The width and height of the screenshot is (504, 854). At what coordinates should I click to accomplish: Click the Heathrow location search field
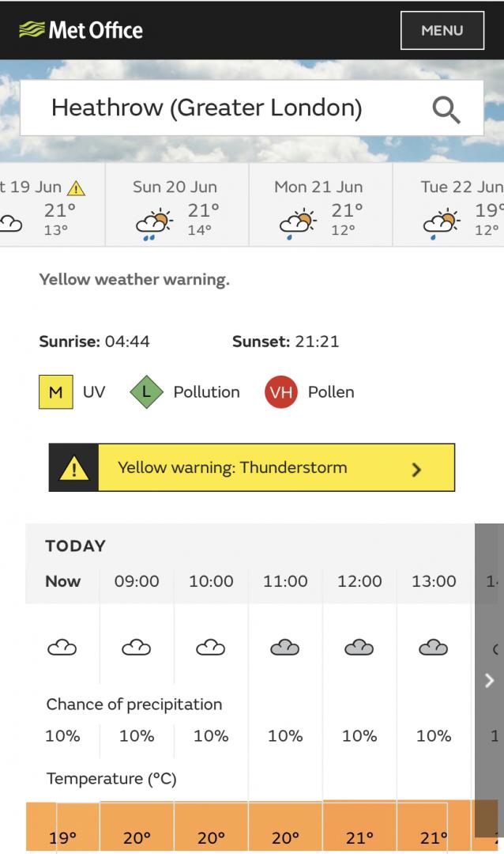tap(252, 108)
